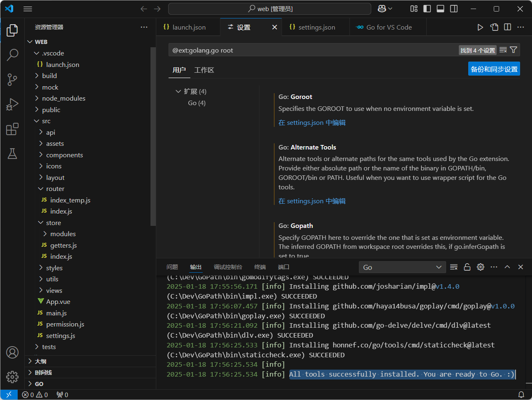532x400 pixels.
Task: Open the output panel more actions ellipsis
Action: (494, 267)
